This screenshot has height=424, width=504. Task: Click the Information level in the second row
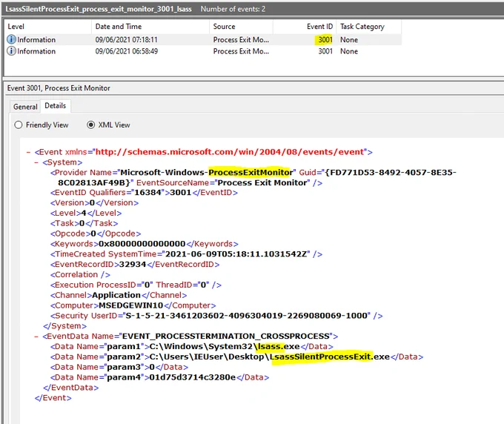point(36,51)
